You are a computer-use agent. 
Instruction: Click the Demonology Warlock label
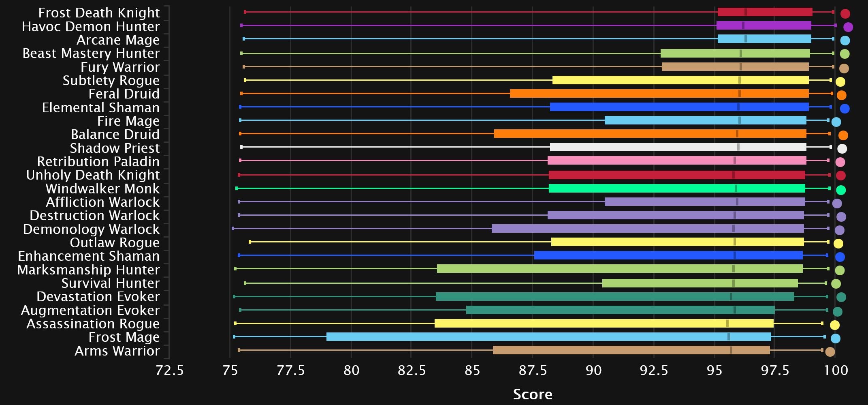pos(91,229)
